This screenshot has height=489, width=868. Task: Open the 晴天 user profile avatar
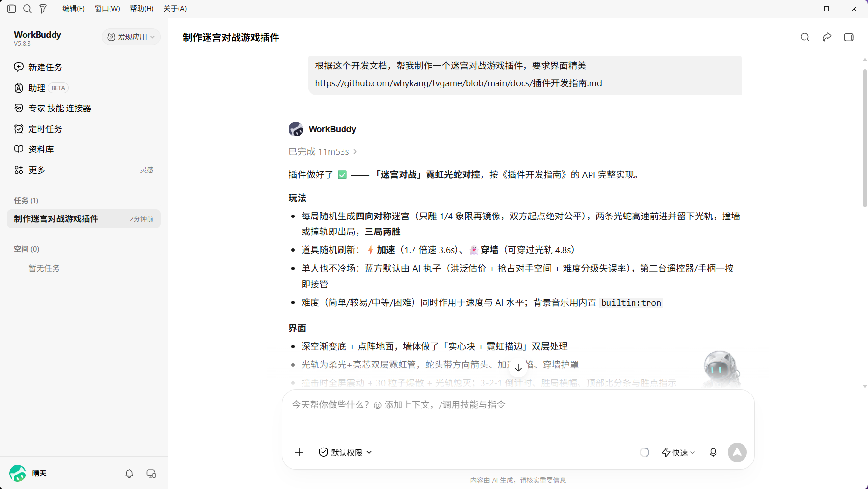pos(18,474)
